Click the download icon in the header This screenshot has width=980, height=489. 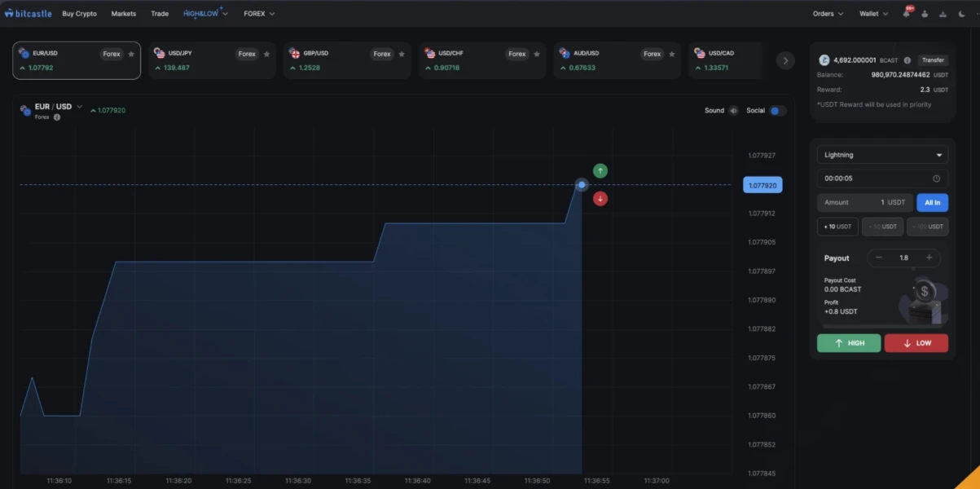tap(943, 14)
